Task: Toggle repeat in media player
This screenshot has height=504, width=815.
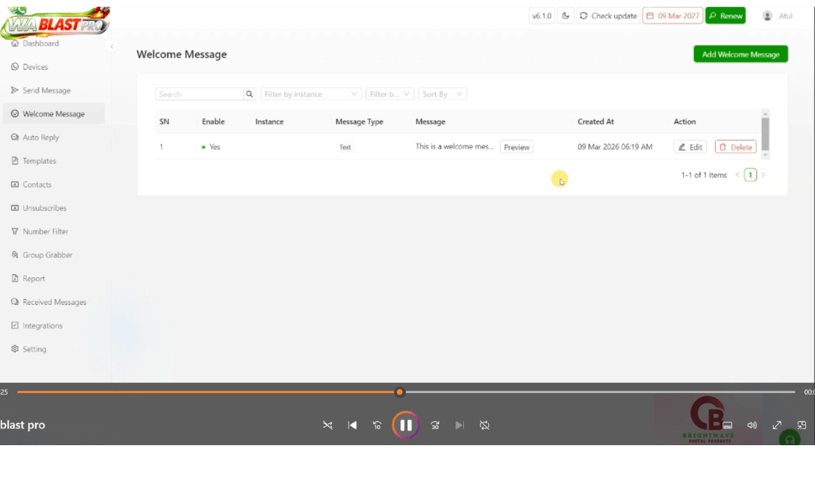Action: [485, 425]
